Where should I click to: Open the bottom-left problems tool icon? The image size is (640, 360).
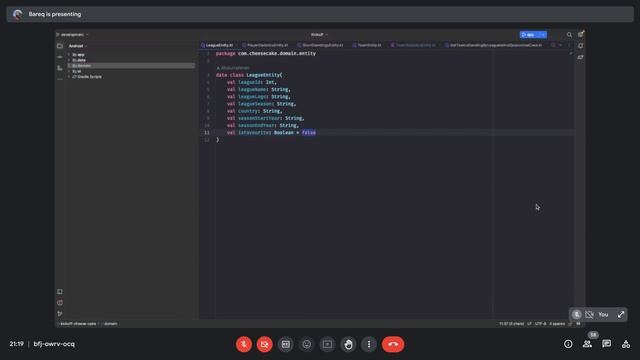(x=60, y=303)
